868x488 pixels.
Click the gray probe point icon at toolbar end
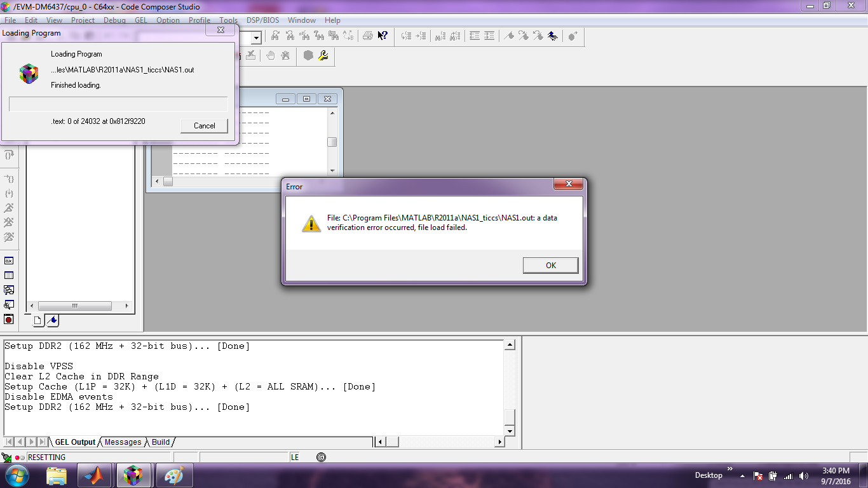(x=573, y=36)
